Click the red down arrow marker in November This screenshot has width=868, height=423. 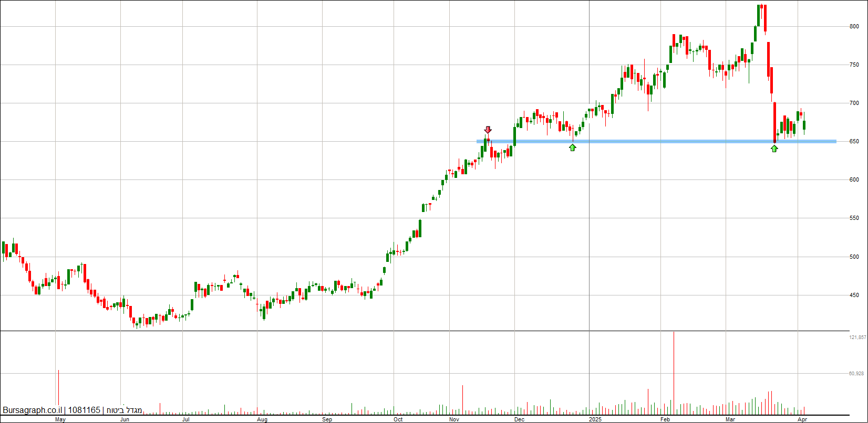point(488,130)
